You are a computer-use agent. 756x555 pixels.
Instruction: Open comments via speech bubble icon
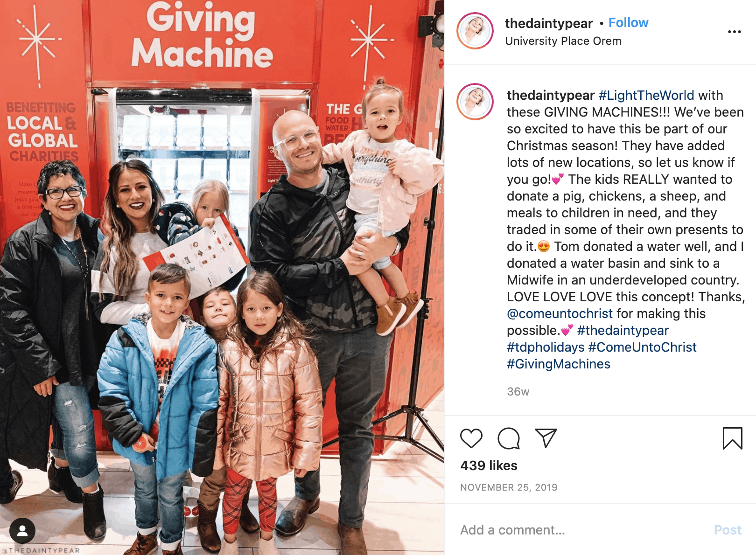(x=509, y=438)
